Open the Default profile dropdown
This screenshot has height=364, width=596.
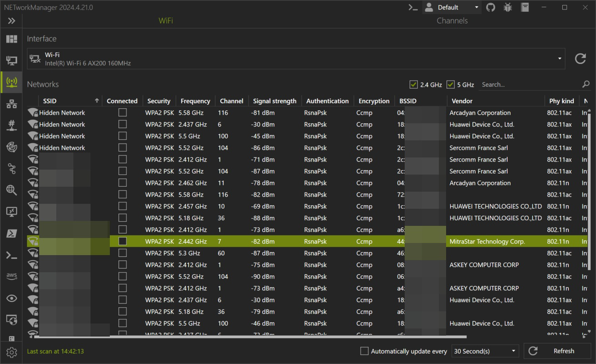[452, 7]
